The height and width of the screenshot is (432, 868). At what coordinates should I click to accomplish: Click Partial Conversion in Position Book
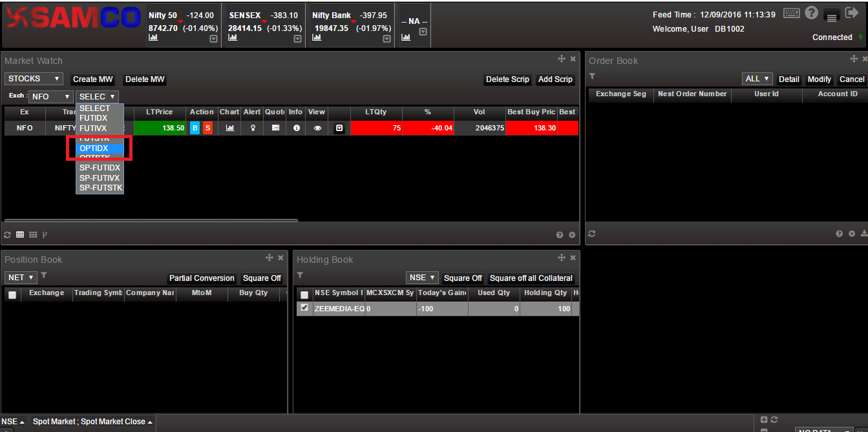click(202, 278)
